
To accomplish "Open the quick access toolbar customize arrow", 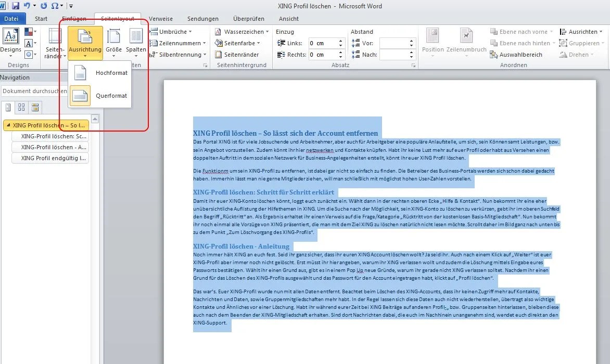I will [71, 6].
